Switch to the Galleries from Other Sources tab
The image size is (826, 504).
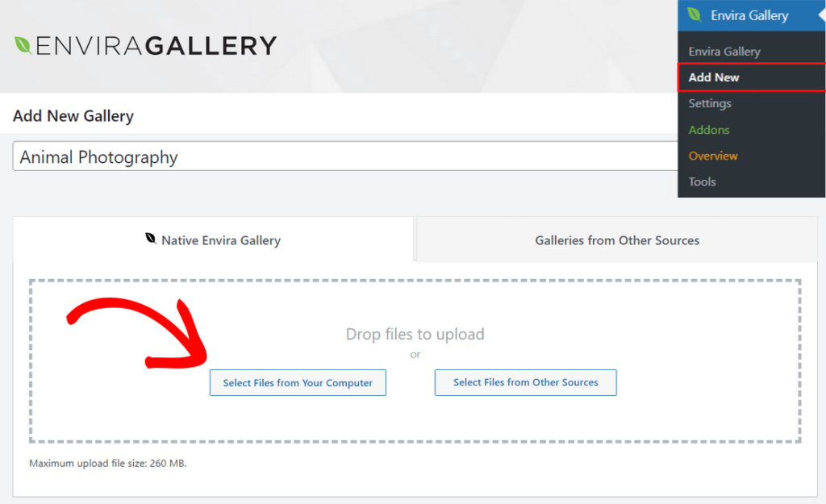pyautogui.click(x=616, y=240)
